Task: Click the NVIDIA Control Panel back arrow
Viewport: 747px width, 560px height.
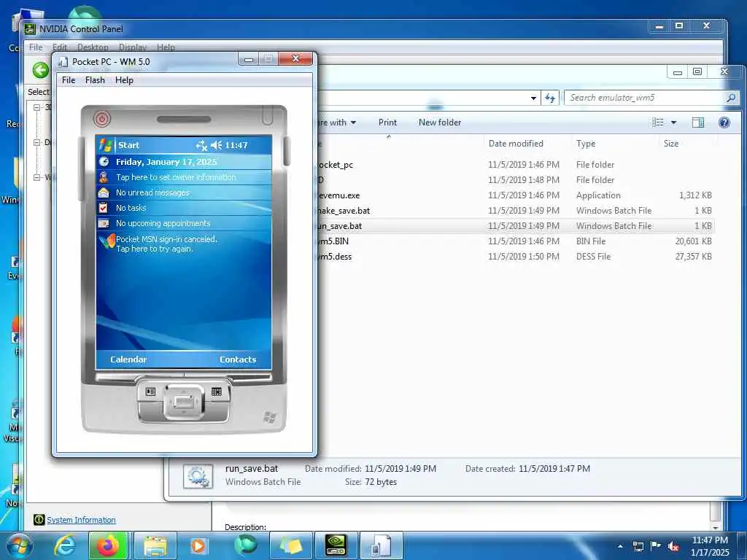Action: tap(41, 71)
